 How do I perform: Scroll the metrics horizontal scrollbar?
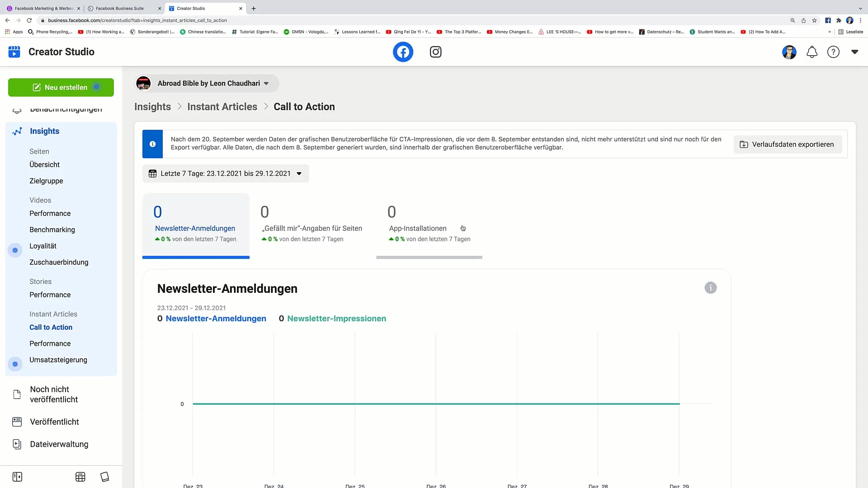[x=429, y=257]
